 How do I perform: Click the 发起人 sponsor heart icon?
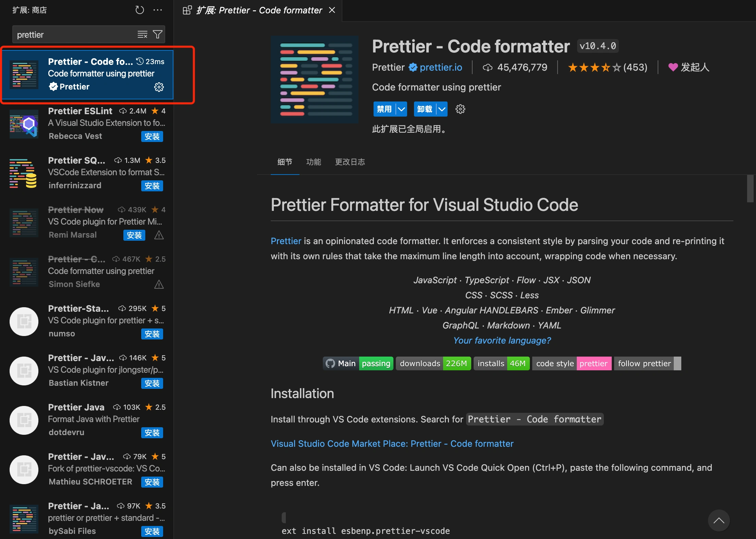673,67
